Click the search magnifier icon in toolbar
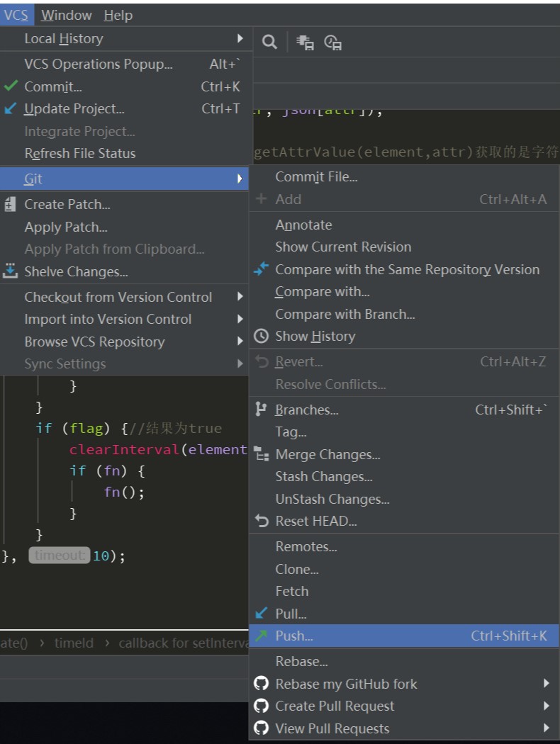 point(269,43)
